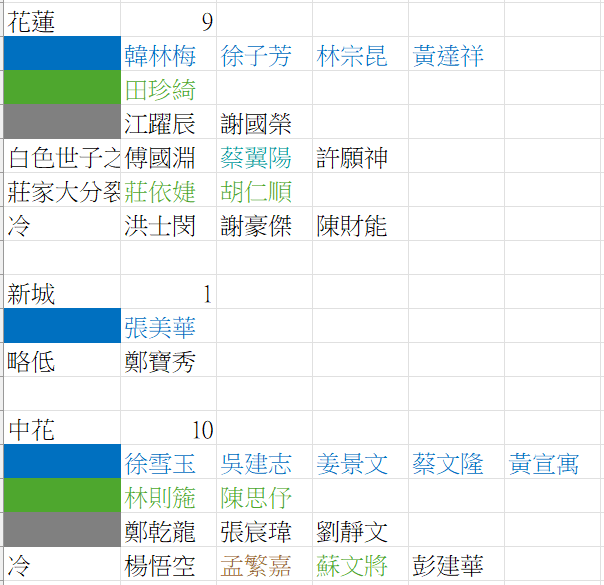Select the name 胡仁順
Screen dimensions: 604x585
(x=256, y=192)
